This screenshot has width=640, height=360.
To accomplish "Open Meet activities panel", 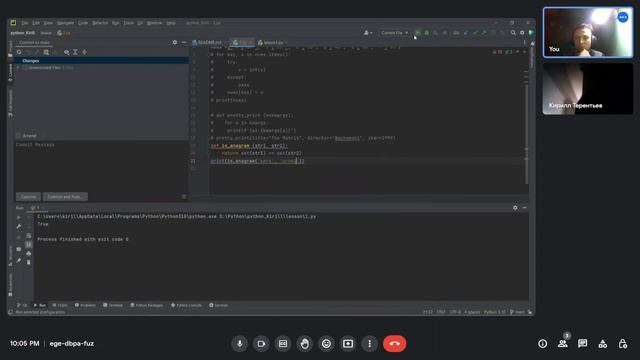I will pos(602,344).
